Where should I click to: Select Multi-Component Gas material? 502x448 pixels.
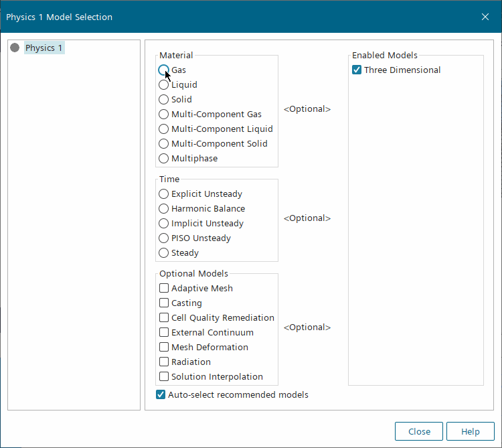tap(164, 115)
